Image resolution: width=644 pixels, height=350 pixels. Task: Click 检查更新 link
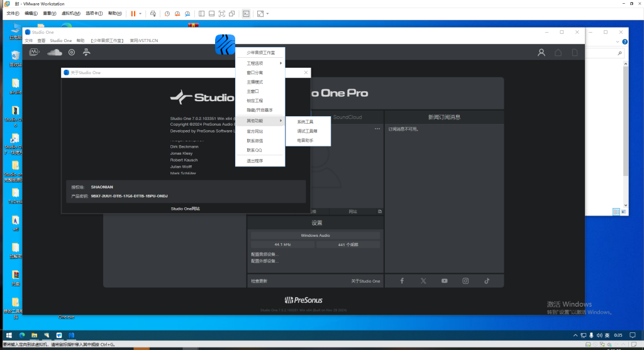[259, 281]
